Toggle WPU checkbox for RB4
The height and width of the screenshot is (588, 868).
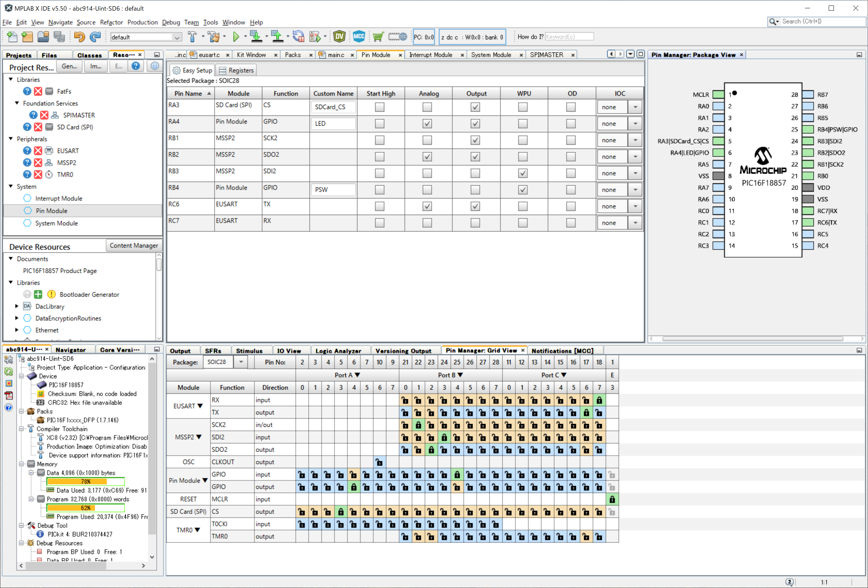[x=523, y=190]
